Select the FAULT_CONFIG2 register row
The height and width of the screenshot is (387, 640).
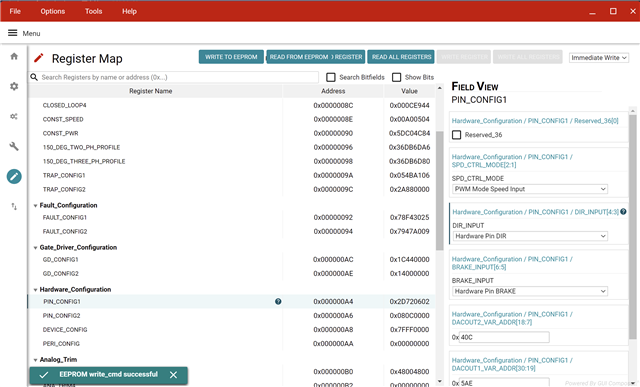[231, 231]
